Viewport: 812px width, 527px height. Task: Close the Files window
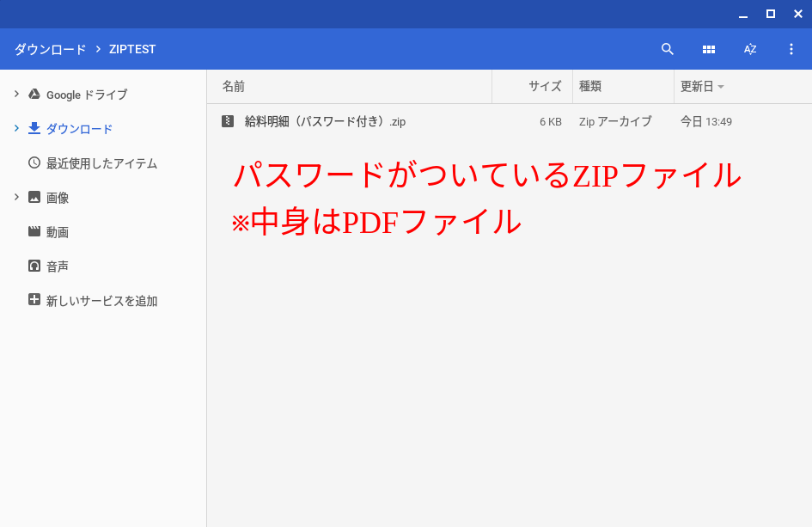coord(798,14)
